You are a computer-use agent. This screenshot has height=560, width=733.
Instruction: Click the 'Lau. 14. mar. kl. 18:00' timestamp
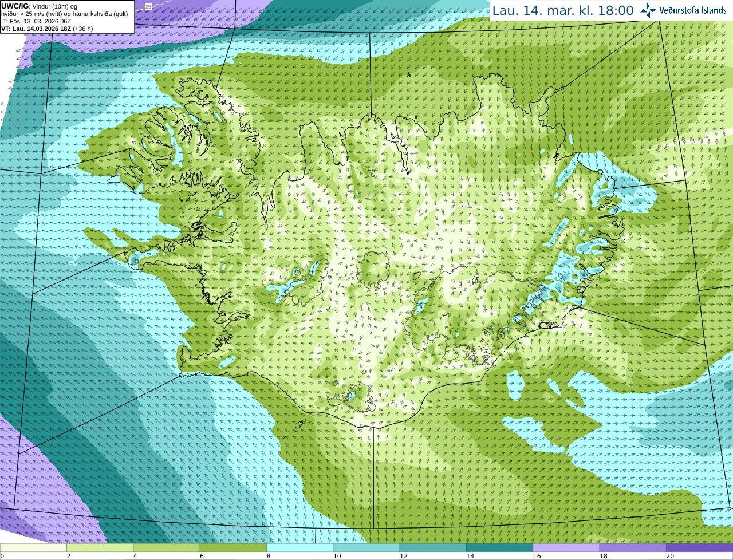point(563,10)
